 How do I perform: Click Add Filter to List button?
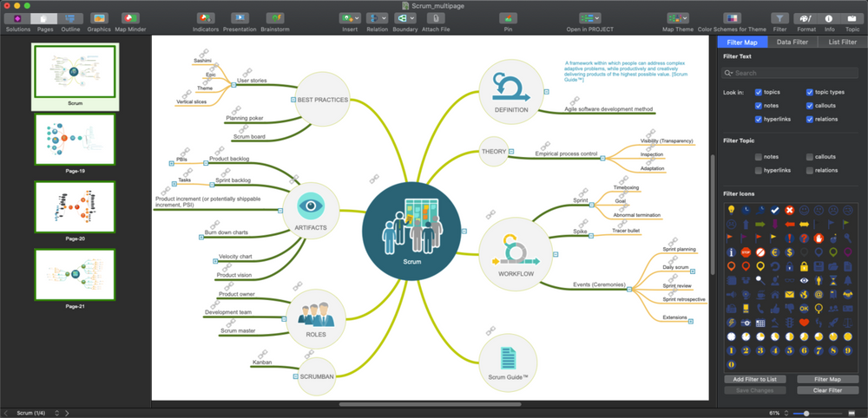pos(755,379)
